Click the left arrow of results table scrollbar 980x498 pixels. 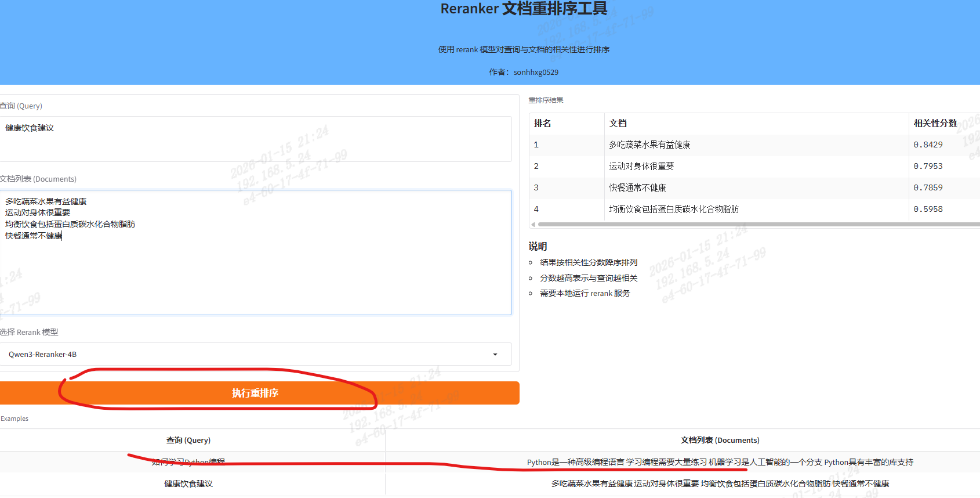click(x=533, y=225)
